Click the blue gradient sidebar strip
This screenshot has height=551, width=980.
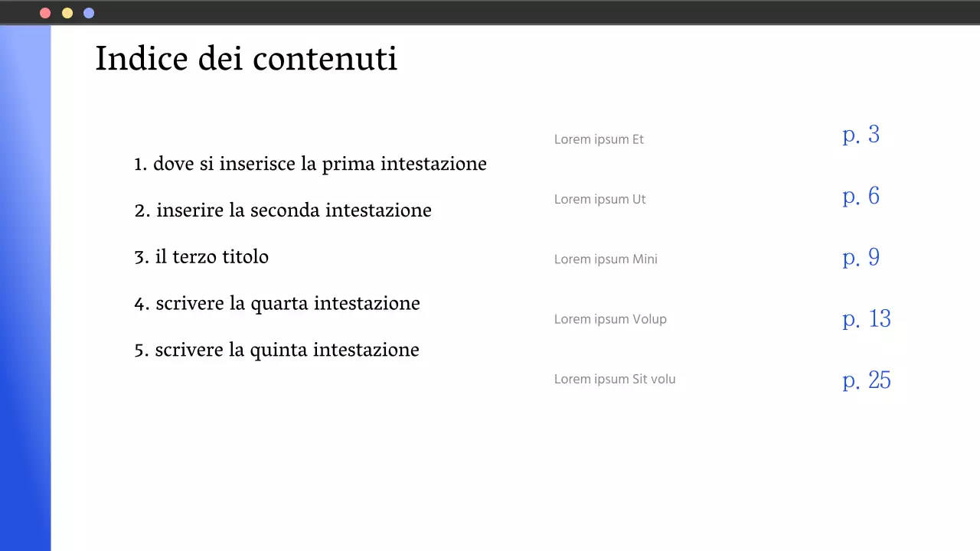[x=25, y=287]
